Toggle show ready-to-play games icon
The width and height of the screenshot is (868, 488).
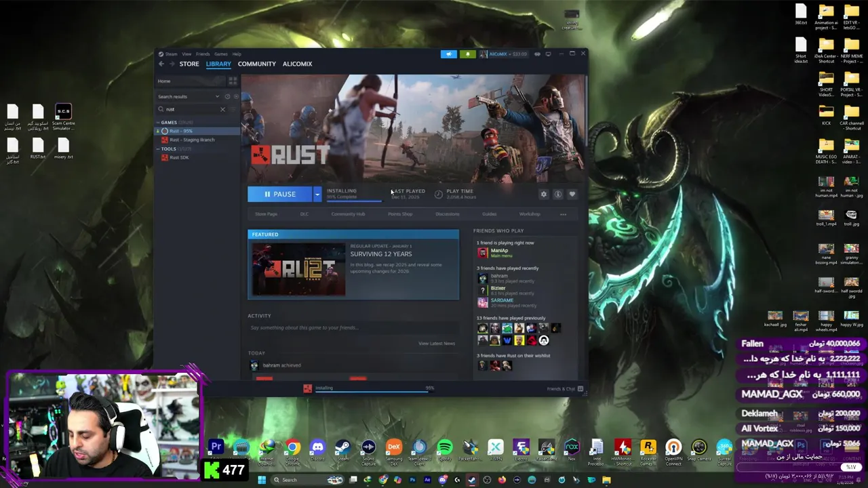tap(235, 97)
